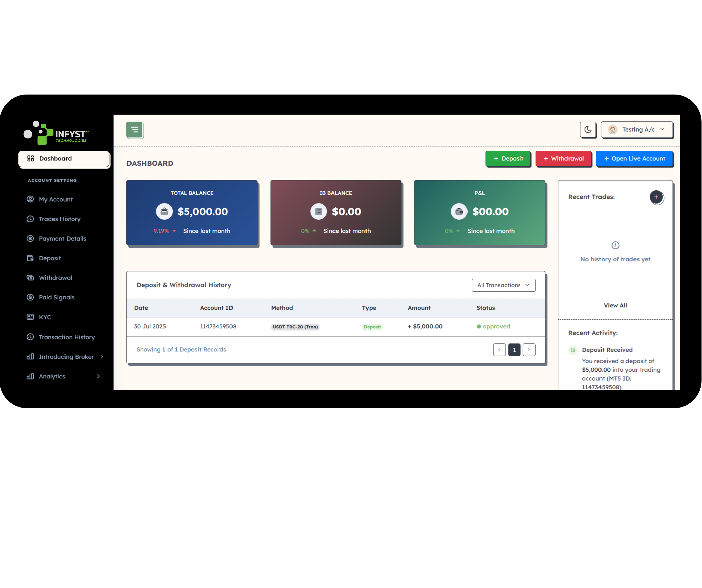This screenshot has height=588, width=702.
Task: Open the View All trades link
Action: click(615, 305)
